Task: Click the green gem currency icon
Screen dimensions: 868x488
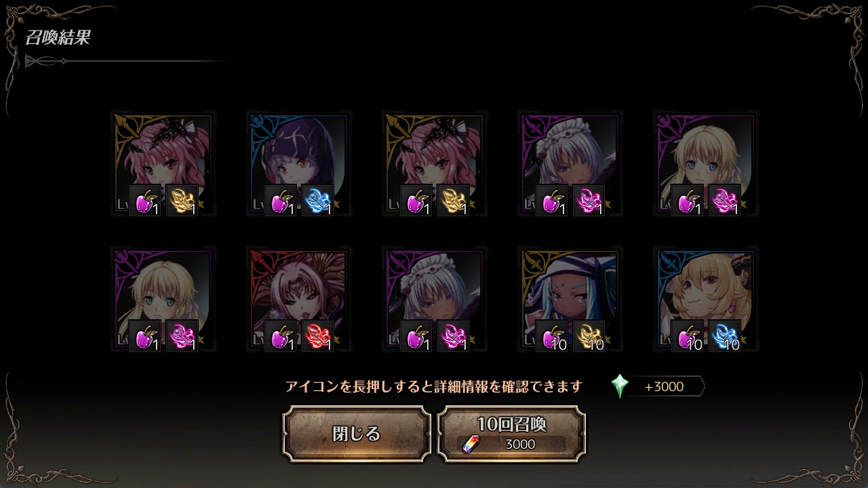Action: tap(620, 386)
